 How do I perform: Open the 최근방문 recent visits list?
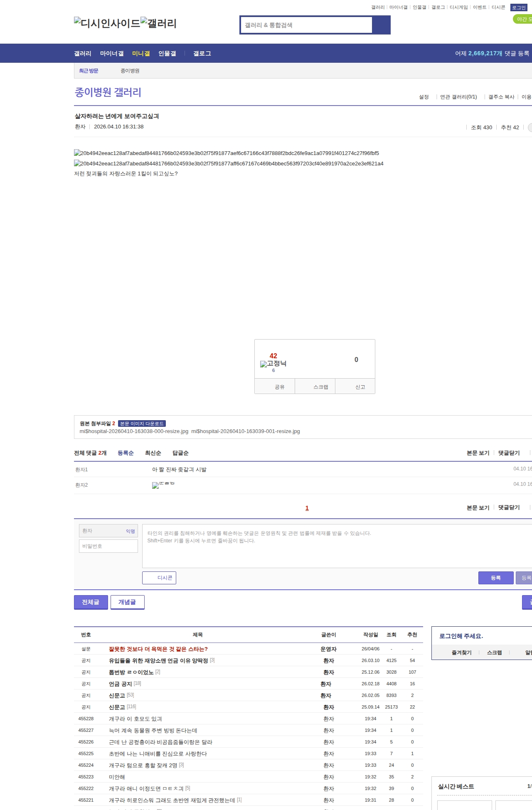[x=89, y=71]
